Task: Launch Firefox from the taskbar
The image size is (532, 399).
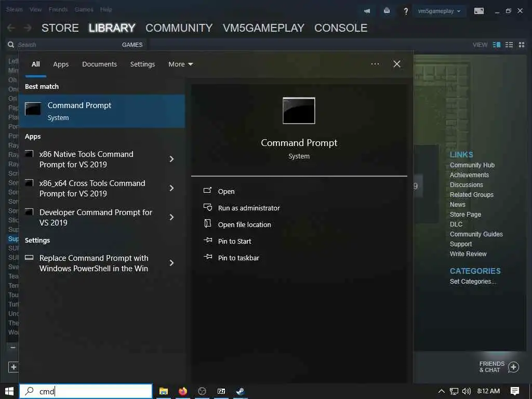Action: (x=183, y=391)
